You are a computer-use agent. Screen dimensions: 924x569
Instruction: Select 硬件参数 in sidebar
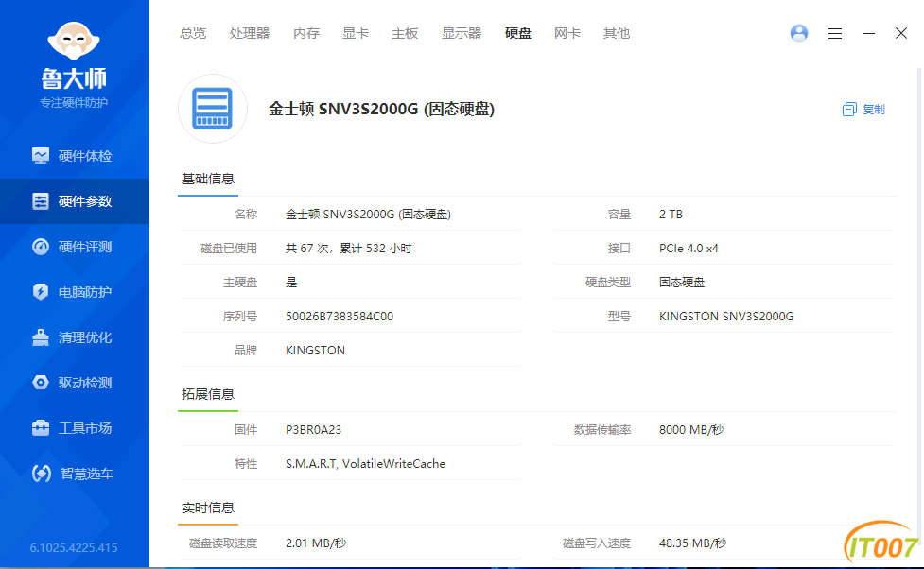click(75, 201)
